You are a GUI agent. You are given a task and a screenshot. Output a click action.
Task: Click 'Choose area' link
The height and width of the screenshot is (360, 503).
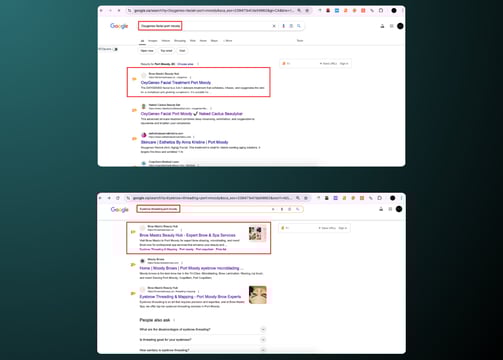[x=185, y=64]
